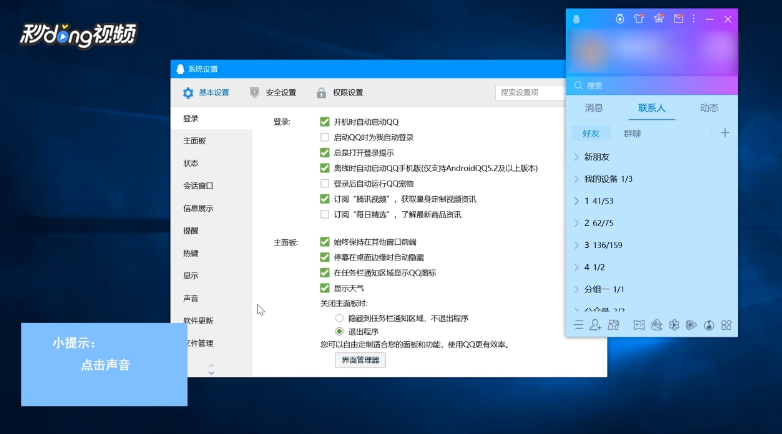
Task: Click the magnifier icon in QQ search bar
Action: [x=579, y=85]
